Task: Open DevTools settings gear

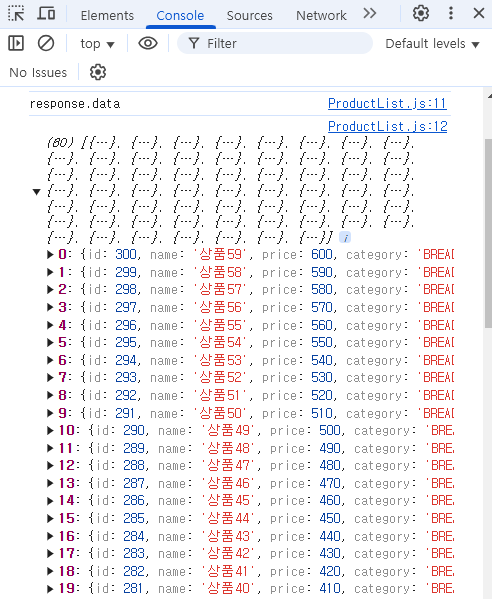Action: (421, 14)
